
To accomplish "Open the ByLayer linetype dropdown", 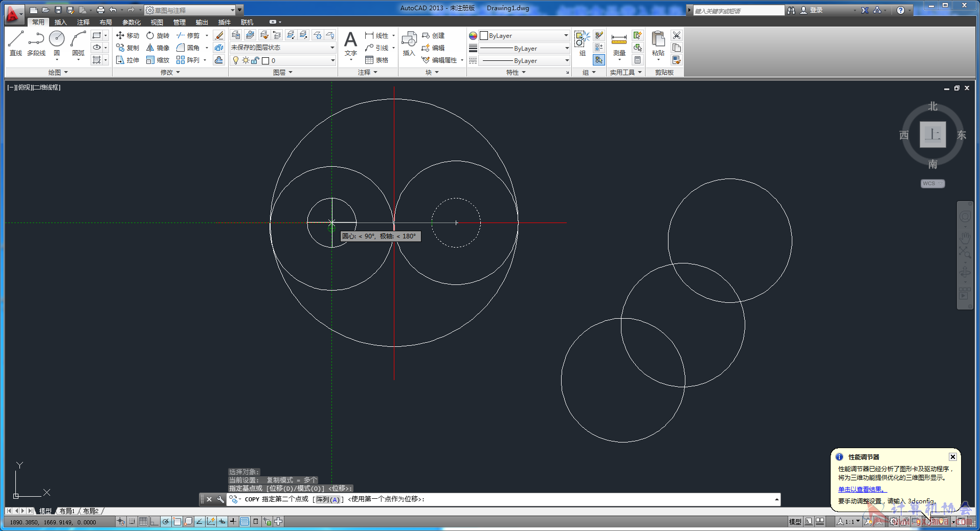I will coord(524,60).
